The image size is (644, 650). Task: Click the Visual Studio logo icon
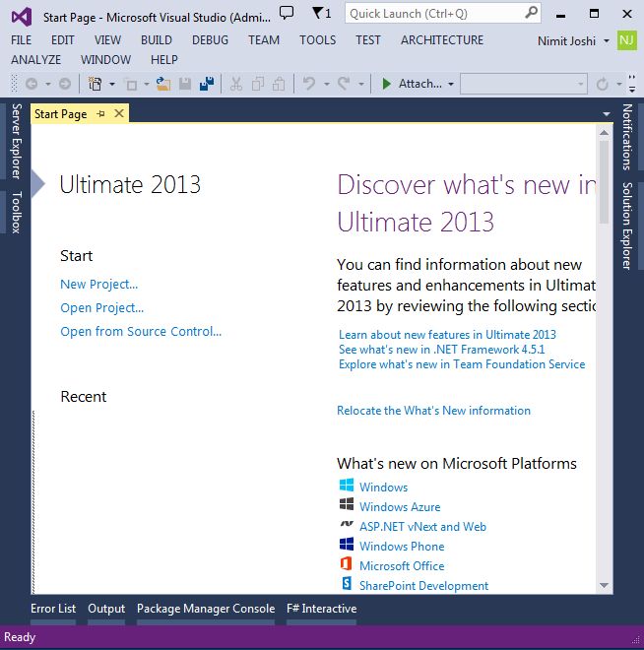(x=22, y=17)
